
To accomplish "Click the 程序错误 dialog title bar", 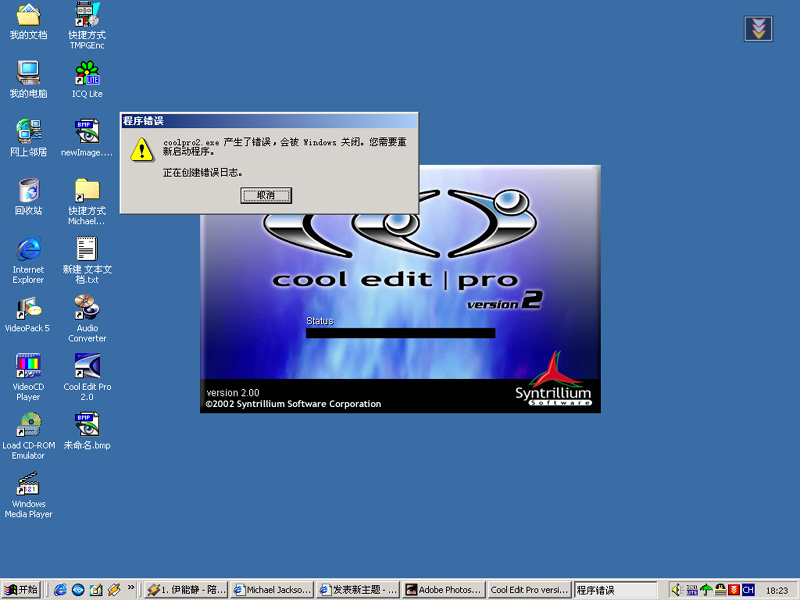I will (269, 121).
